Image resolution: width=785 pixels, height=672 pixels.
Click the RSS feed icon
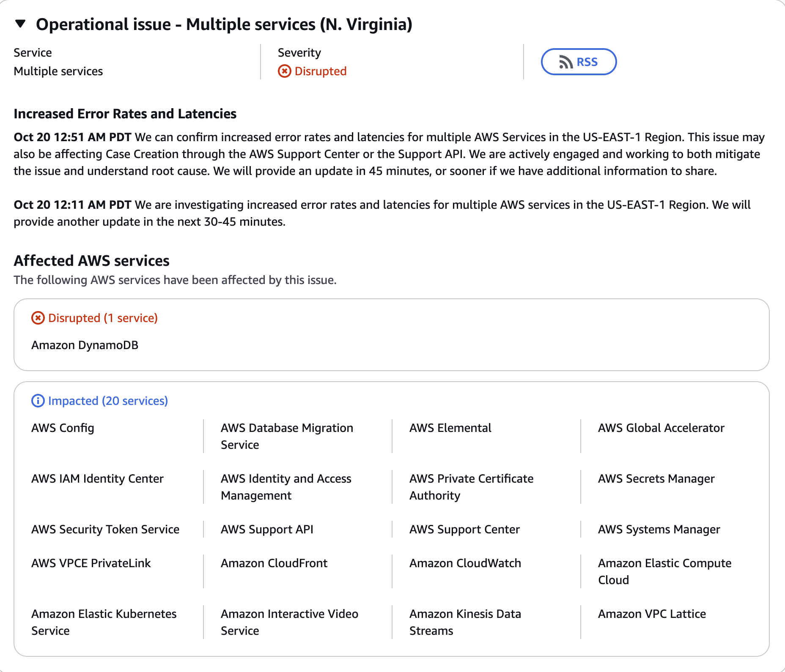coord(565,62)
